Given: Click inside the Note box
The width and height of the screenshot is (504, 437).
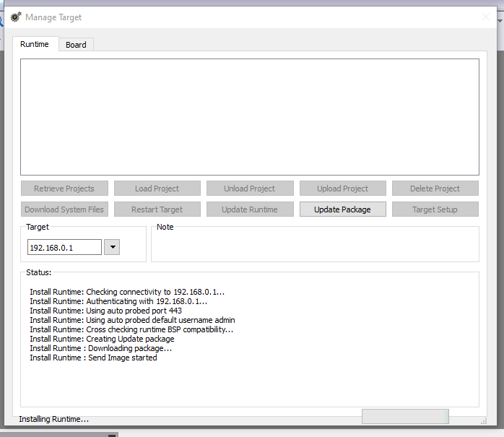Looking at the screenshot, I should coord(315,246).
